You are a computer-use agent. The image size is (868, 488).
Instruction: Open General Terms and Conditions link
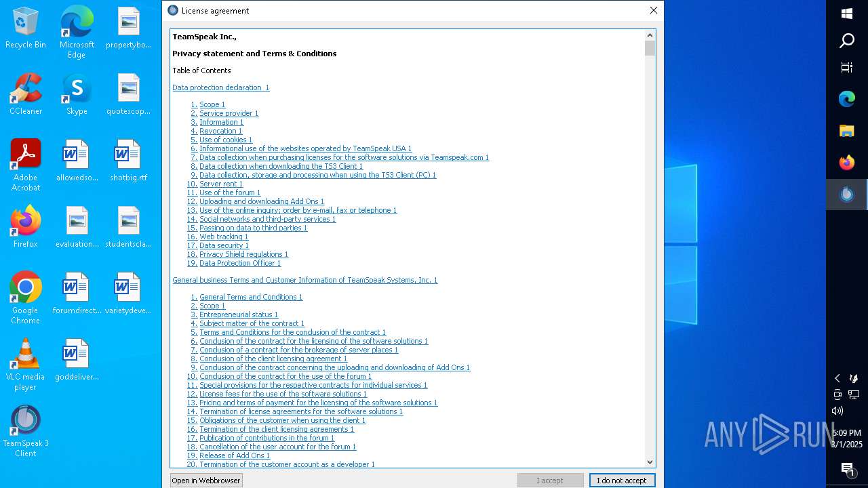coord(251,297)
